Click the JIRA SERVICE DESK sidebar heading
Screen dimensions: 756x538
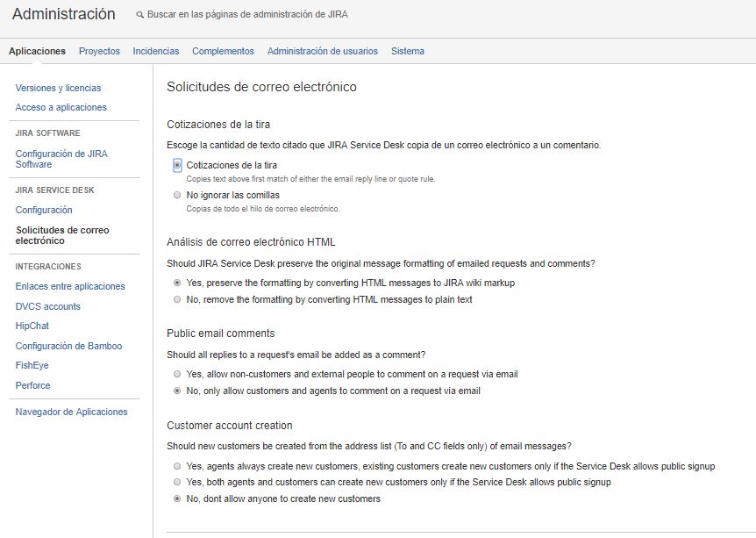(54, 190)
